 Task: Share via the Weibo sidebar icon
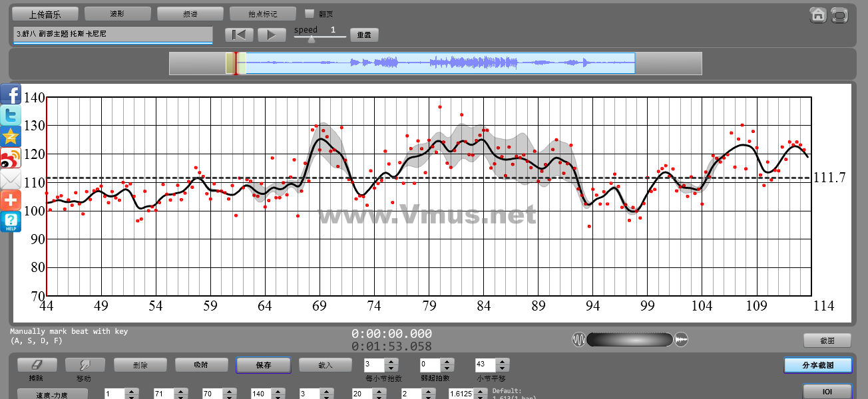[11, 158]
